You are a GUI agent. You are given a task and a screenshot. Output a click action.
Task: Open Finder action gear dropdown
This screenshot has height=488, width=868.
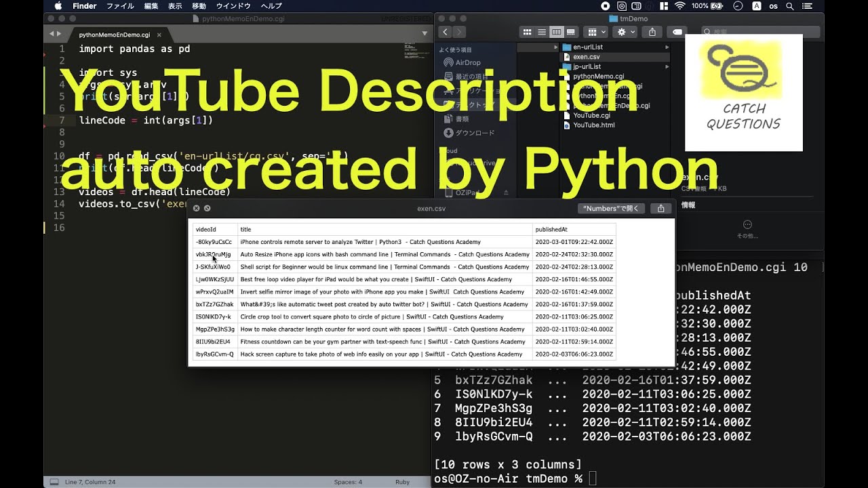point(625,32)
